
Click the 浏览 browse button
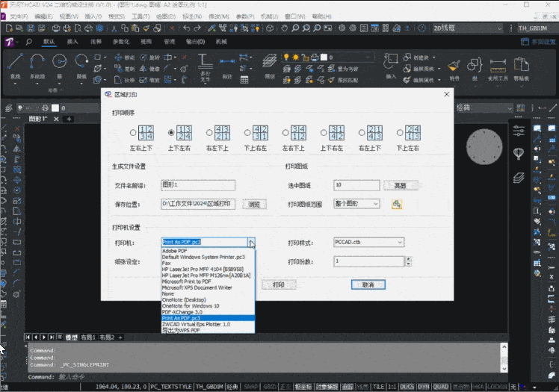coord(254,205)
